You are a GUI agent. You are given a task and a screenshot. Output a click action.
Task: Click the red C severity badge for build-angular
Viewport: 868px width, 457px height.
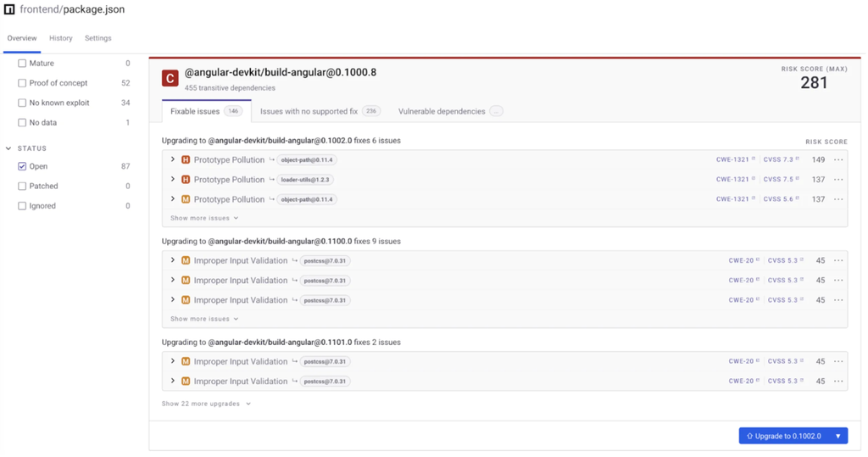170,78
